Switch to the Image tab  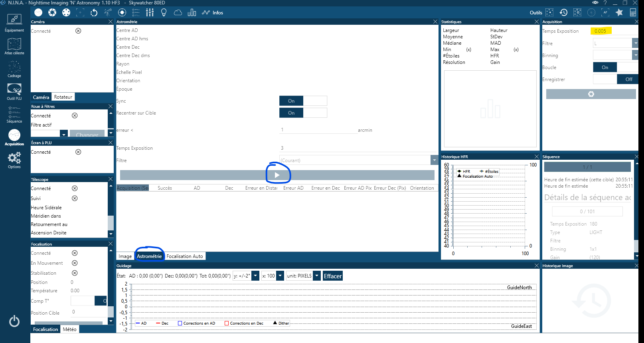coord(125,256)
